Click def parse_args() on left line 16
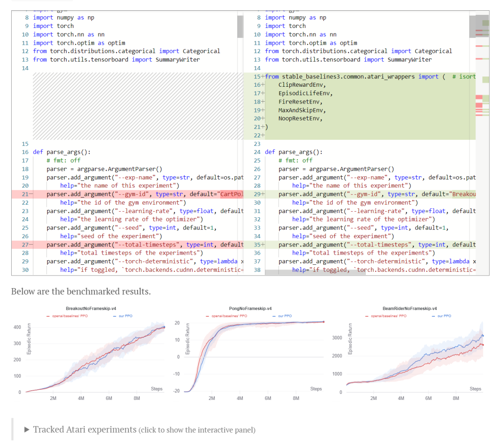 (x=62, y=152)
